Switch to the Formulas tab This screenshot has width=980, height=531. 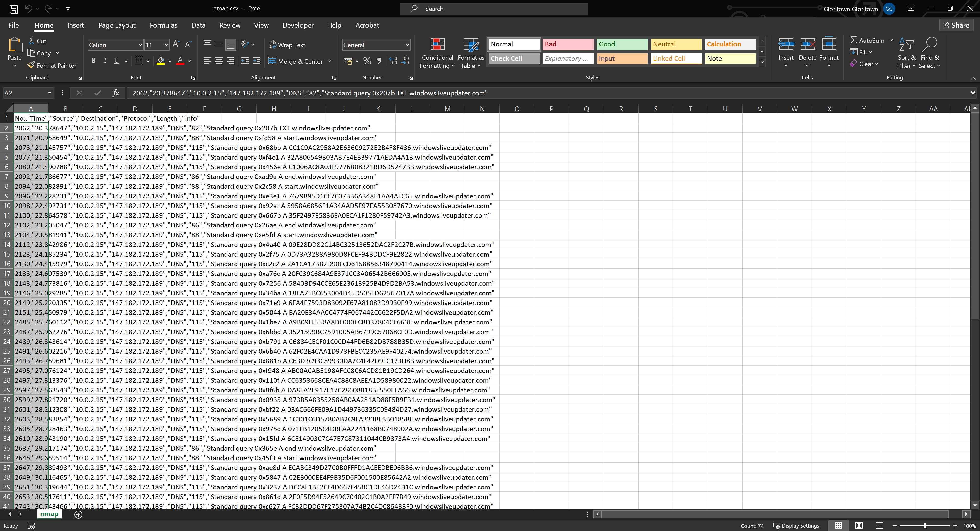click(x=164, y=25)
